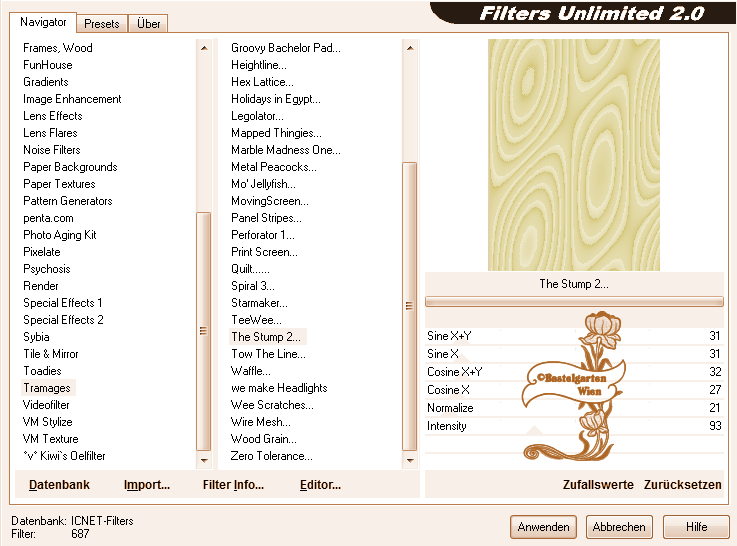Select the Paper Backgrounds category
The image size is (737, 546).
pos(70,167)
